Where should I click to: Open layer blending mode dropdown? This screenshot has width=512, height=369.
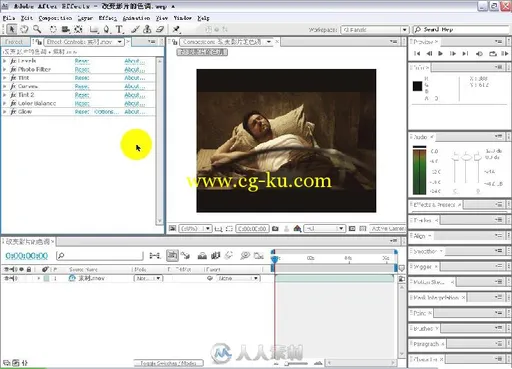148,278
